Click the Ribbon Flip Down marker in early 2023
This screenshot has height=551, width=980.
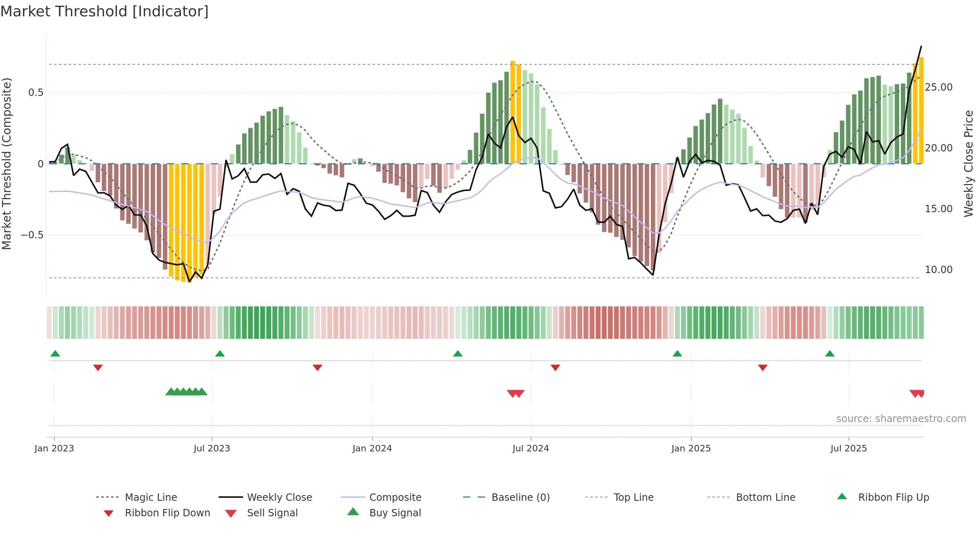pyautogui.click(x=98, y=368)
